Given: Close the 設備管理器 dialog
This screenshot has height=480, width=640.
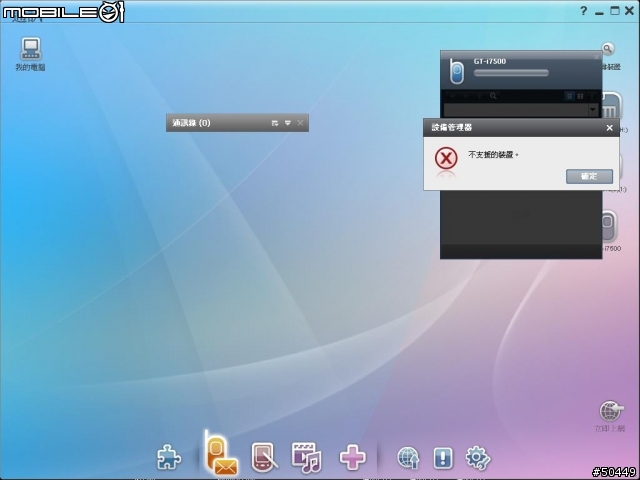Looking at the screenshot, I should (609, 128).
